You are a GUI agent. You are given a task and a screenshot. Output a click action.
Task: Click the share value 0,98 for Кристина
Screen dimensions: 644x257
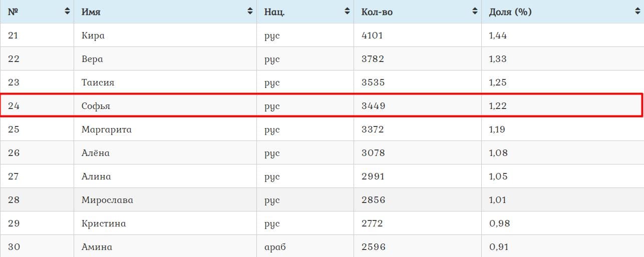pos(499,223)
